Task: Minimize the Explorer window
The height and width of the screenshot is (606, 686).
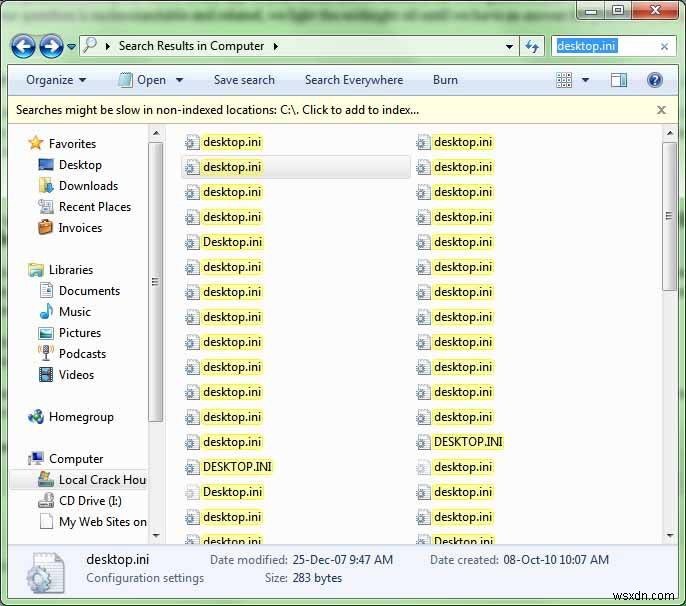Action: 591,11
